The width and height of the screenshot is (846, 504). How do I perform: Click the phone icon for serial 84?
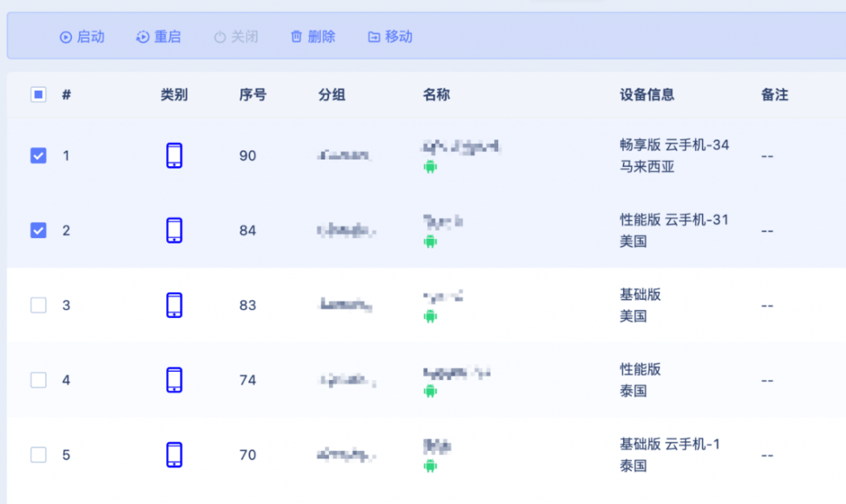point(173,231)
